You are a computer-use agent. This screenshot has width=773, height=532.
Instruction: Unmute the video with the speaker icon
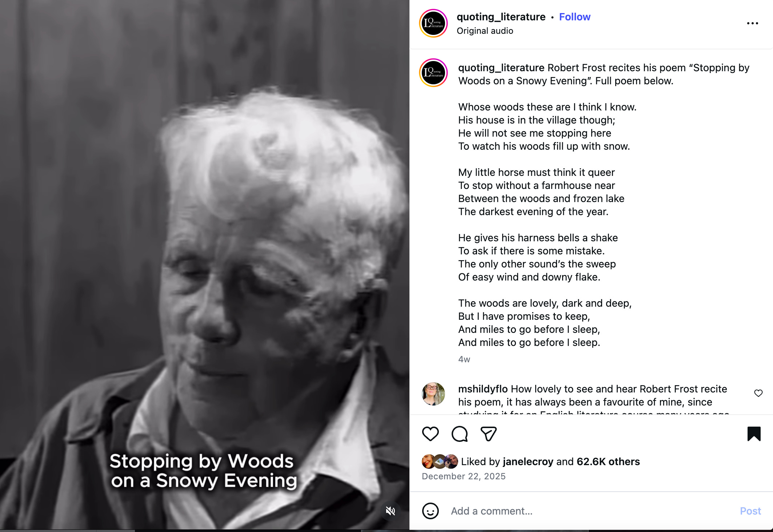tap(390, 511)
